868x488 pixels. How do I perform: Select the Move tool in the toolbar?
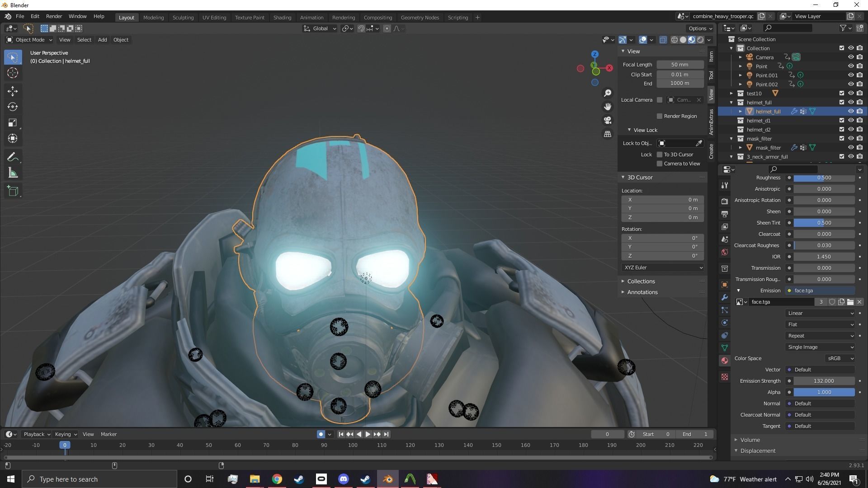click(x=13, y=91)
